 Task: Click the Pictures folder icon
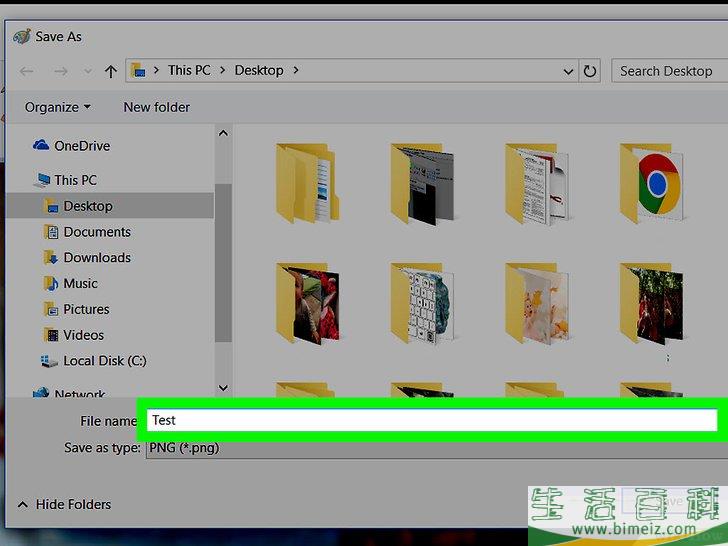[51, 309]
